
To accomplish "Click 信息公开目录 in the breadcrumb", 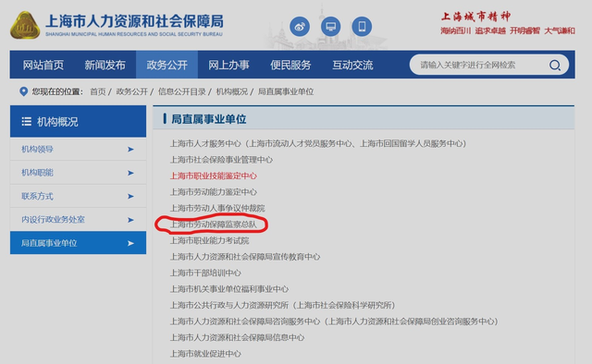I will pos(182,91).
